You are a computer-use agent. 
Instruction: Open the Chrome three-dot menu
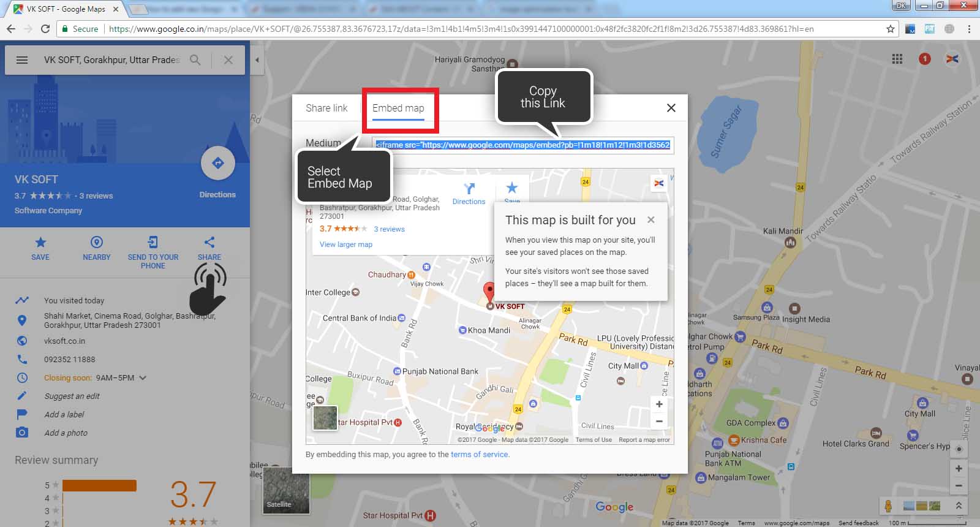pos(969,29)
